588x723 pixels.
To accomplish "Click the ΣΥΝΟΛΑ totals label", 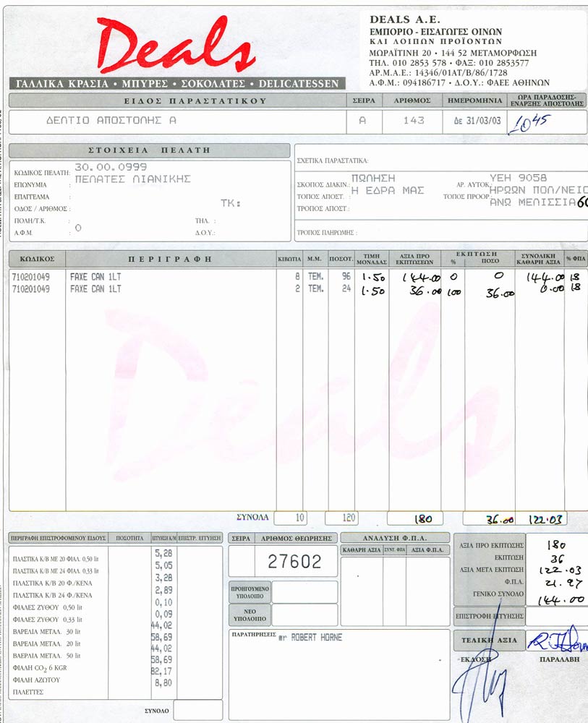I will (x=252, y=518).
